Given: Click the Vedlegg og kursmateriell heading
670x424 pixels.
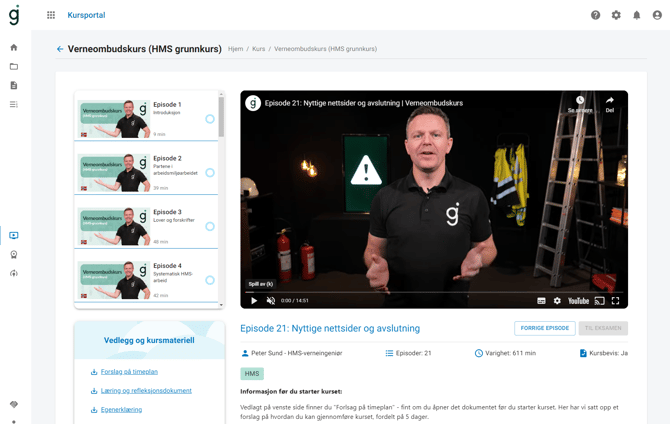Looking at the screenshot, I should [x=149, y=341].
